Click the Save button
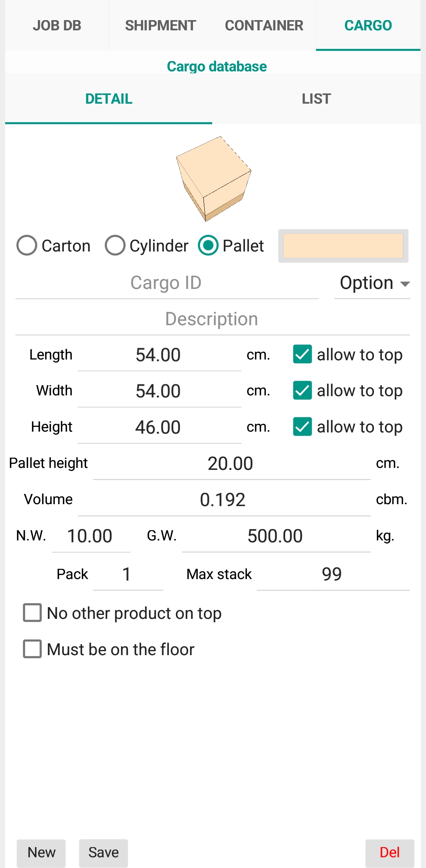The height and width of the screenshot is (868, 426). (103, 853)
